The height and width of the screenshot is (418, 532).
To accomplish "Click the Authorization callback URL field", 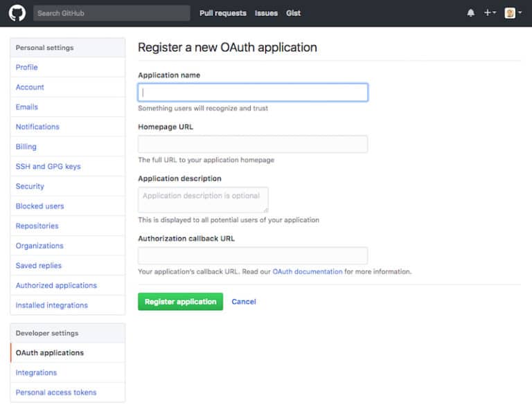I will coord(253,255).
